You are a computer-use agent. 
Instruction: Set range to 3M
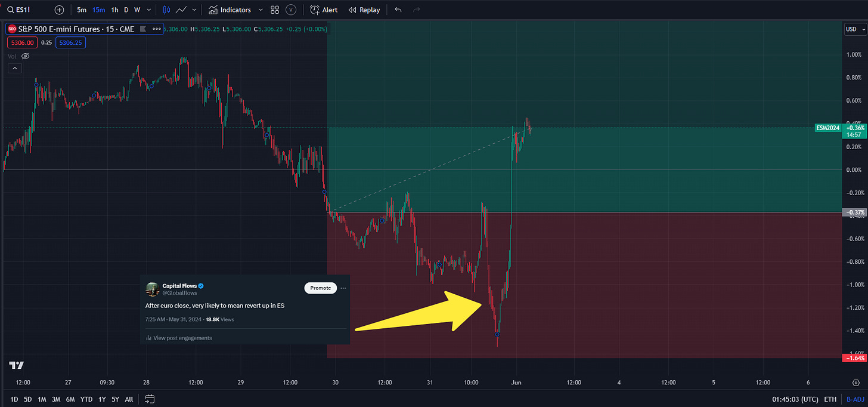coord(56,399)
